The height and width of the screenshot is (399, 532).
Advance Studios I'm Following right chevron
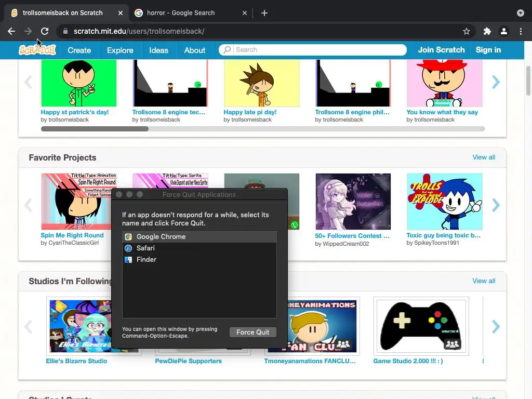[x=496, y=326]
